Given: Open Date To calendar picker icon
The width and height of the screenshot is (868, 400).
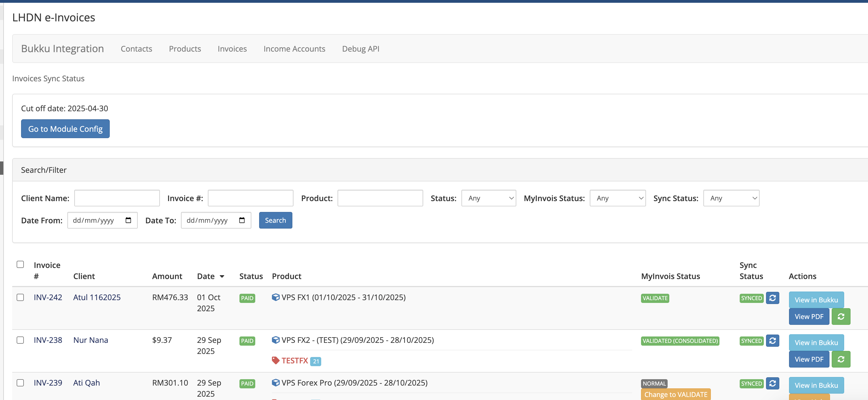Looking at the screenshot, I should (242, 220).
